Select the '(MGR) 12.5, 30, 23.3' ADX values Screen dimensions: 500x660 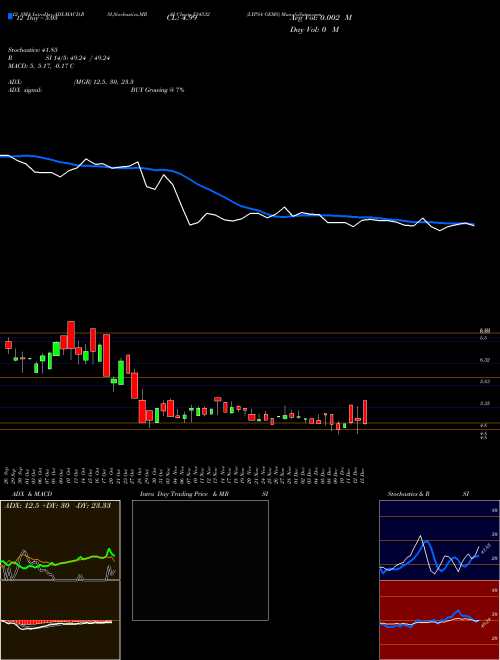coord(103,82)
